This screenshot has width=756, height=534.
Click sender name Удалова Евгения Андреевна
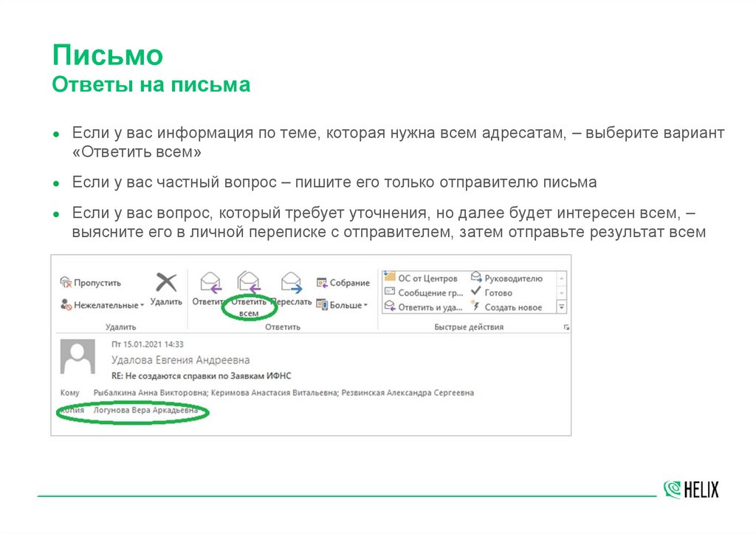[x=180, y=360]
